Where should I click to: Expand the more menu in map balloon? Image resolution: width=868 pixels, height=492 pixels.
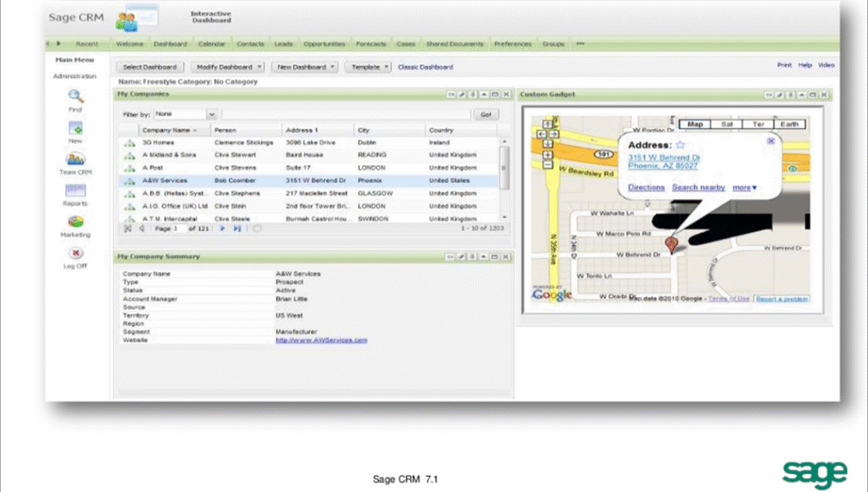[x=744, y=187]
